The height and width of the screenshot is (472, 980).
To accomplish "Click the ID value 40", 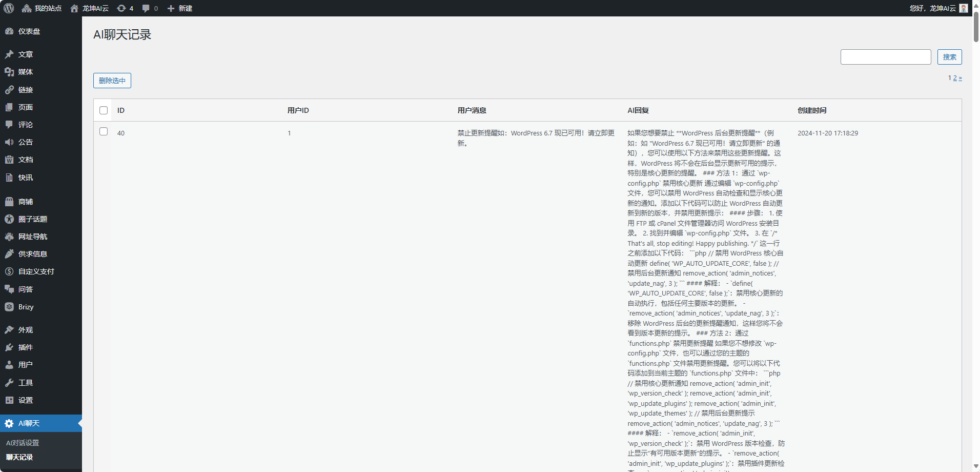I will pos(121,133).
